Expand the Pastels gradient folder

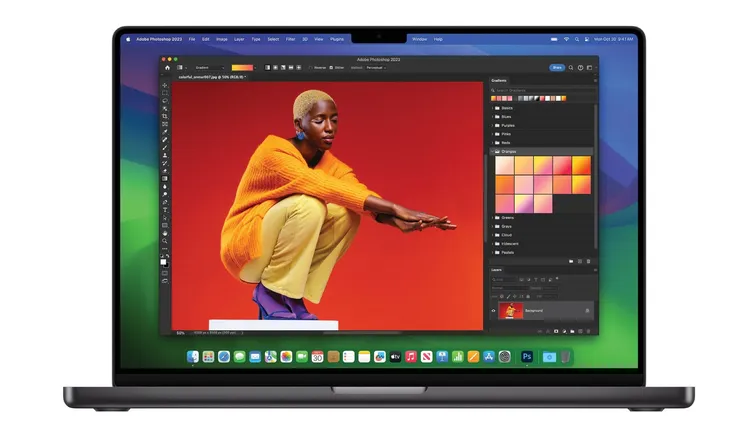pos(493,252)
